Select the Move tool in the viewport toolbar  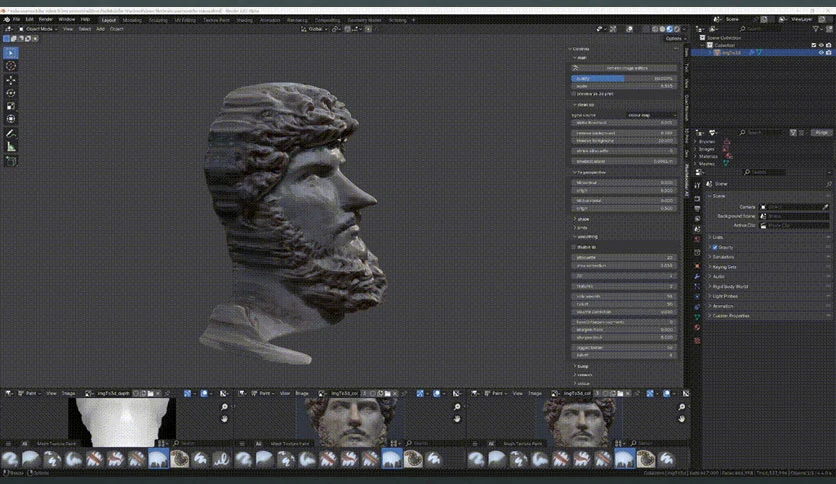(11, 80)
